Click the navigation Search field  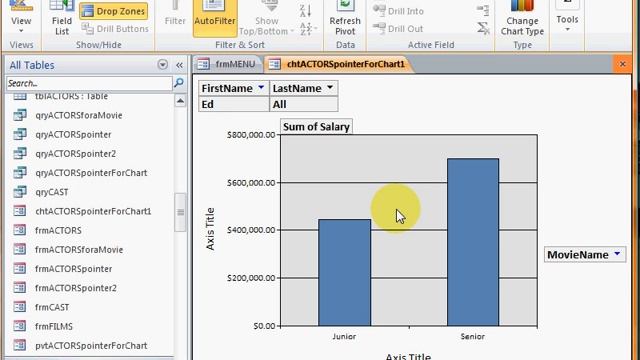[x=89, y=83]
